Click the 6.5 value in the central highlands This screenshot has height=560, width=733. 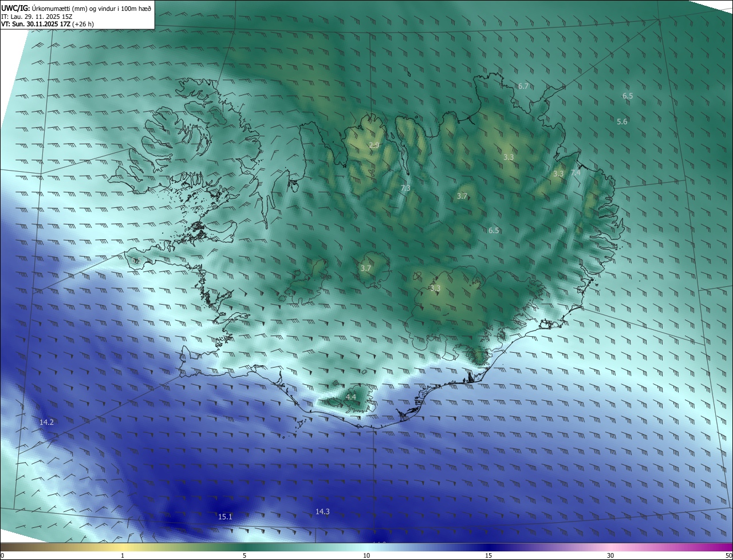click(x=494, y=230)
